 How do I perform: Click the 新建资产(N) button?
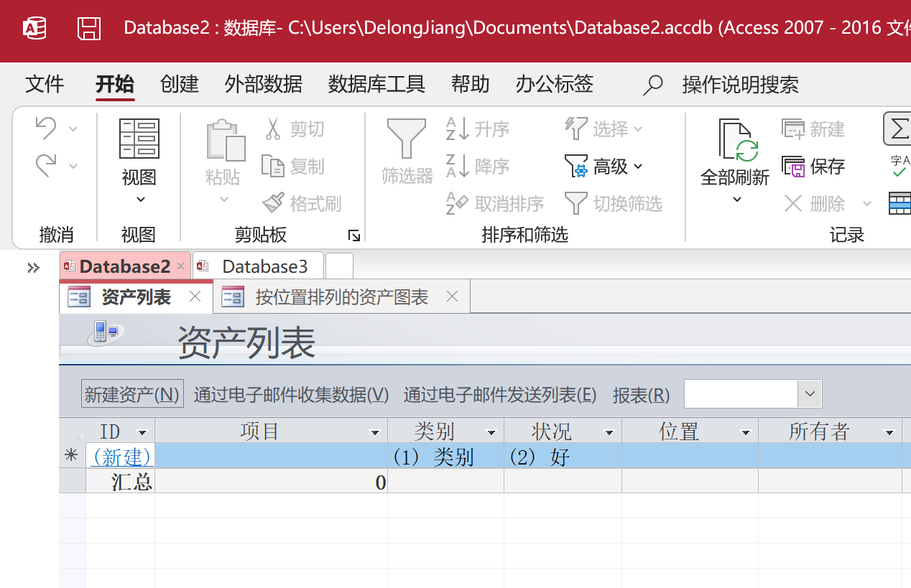tap(132, 394)
